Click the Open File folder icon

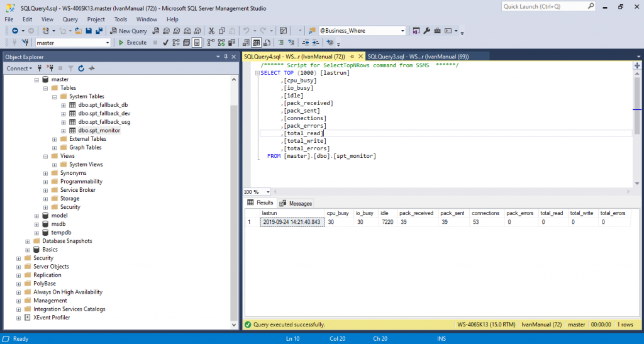point(78,31)
